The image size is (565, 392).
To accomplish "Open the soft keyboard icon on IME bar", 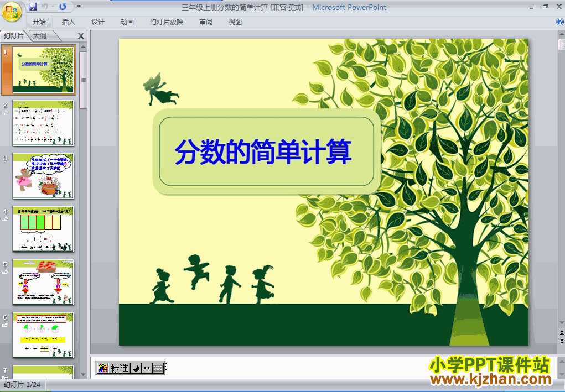I will coord(159,368).
